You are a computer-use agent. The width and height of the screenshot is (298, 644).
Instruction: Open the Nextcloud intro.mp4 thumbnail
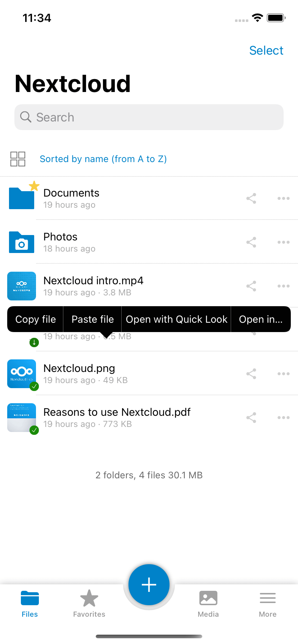pyautogui.click(x=22, y=286)
